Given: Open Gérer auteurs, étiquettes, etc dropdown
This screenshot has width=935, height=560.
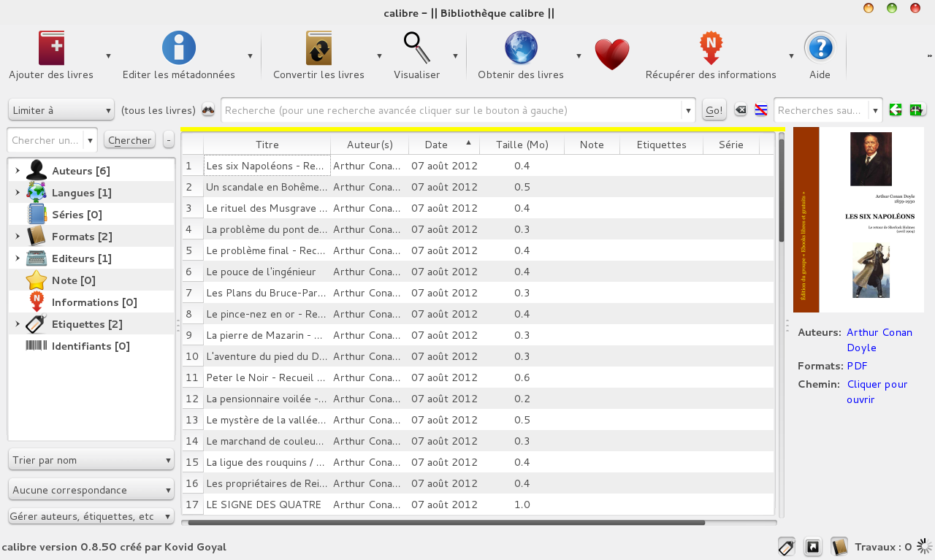Looking at the screenshot, I should point(91,516).
